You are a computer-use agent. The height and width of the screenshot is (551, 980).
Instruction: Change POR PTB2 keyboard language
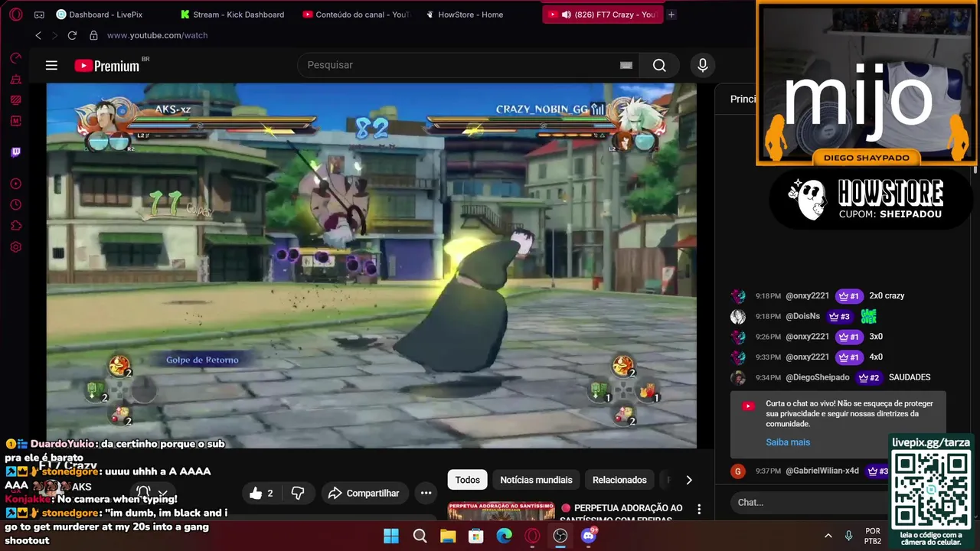[873, 536]
